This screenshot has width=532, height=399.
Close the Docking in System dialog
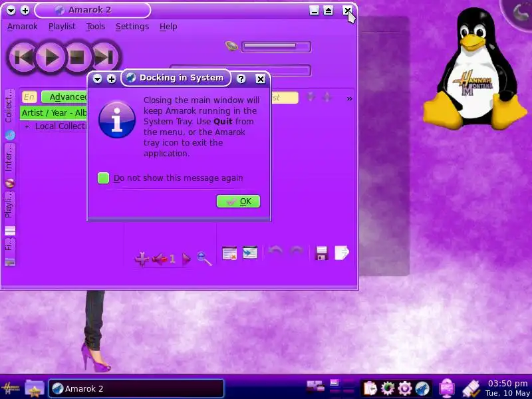[260, 78]
